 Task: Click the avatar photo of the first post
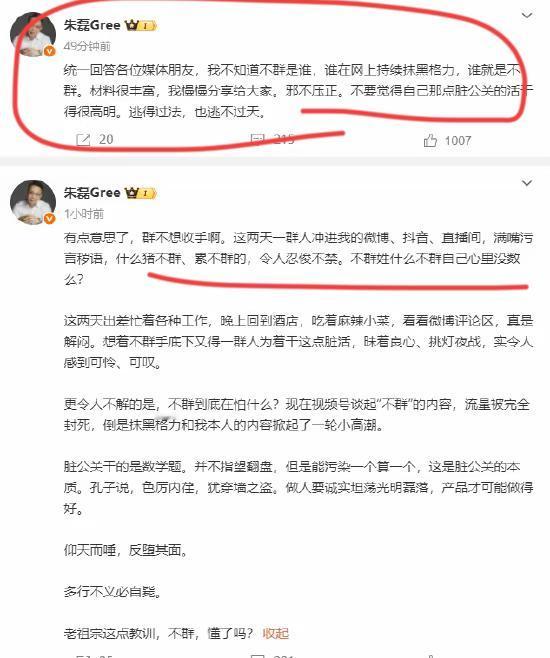coord(33,34)
